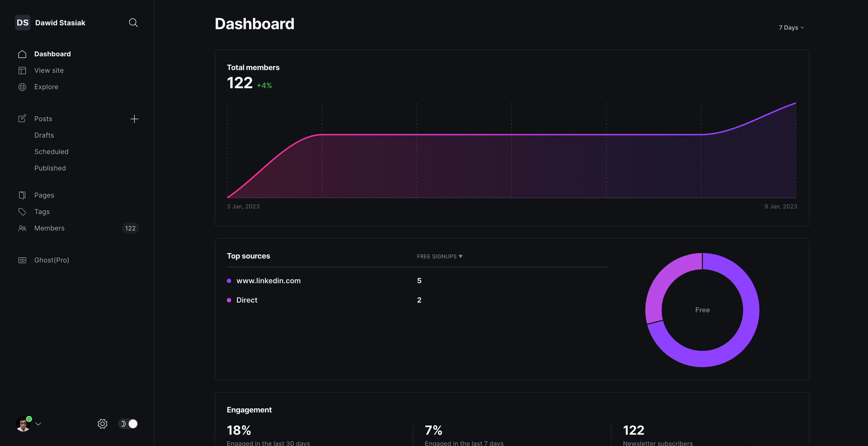868x446 pixels.
Task: Go to Dashboard in sidebar
Action: (x=53, y=54)
